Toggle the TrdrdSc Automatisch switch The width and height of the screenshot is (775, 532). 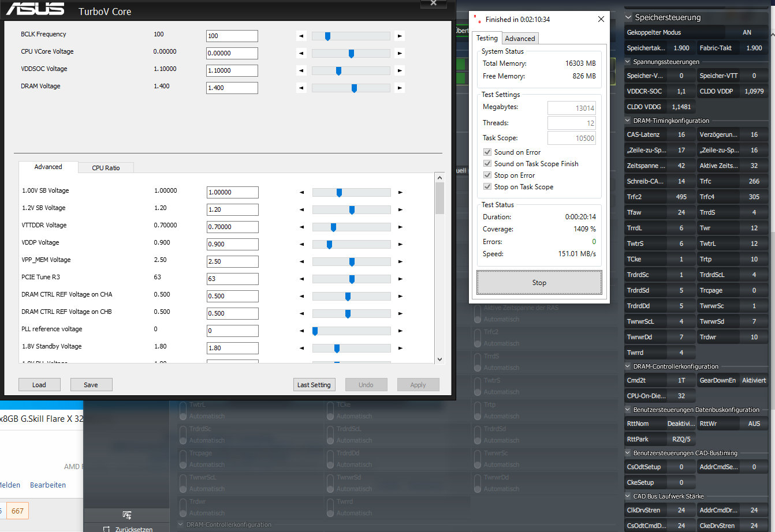[182, 434]
